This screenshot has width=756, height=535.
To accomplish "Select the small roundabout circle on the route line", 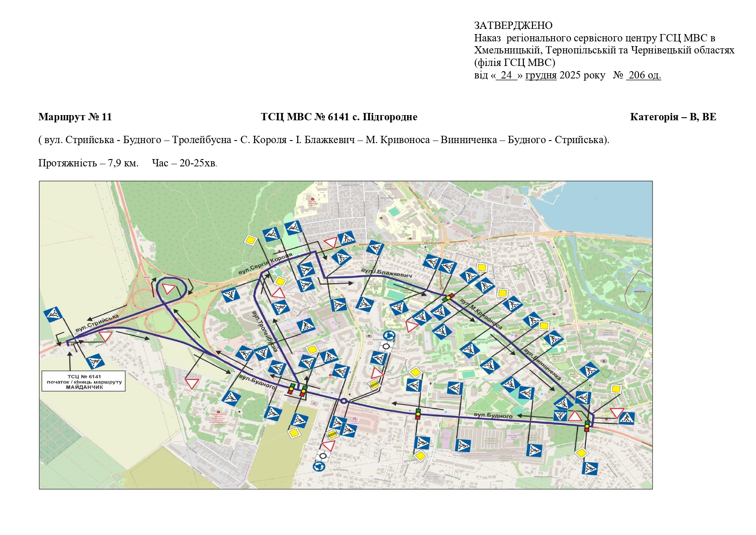I will 343,401.
